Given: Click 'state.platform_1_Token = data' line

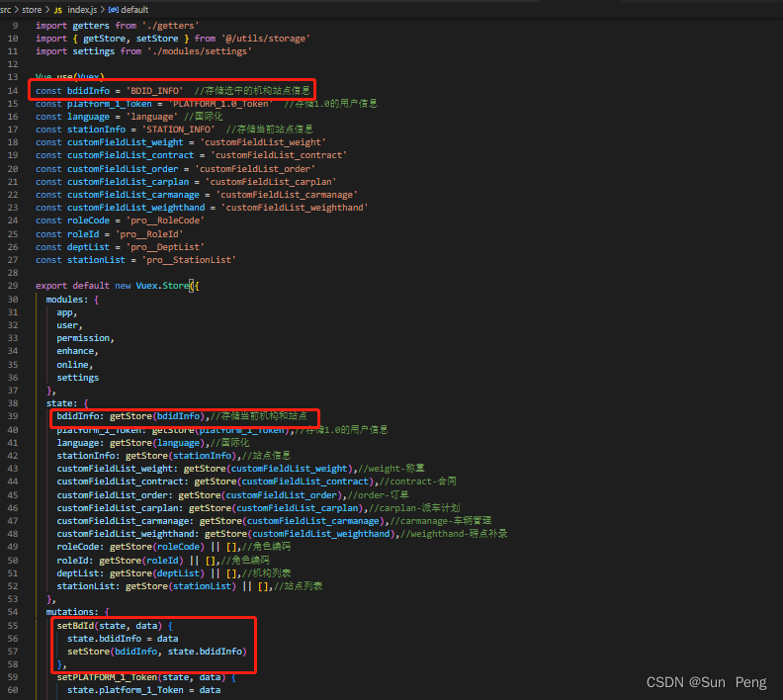Looking at the screenshot, I should pos(143,690).
